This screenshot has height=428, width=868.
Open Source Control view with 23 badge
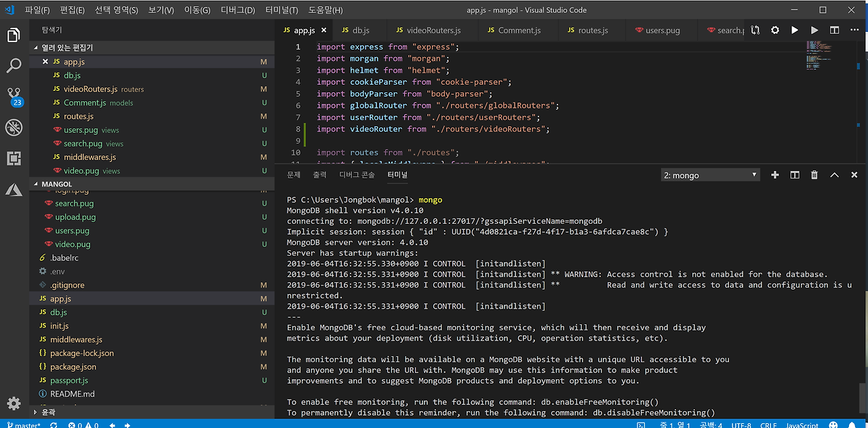(x=14, y=96)
